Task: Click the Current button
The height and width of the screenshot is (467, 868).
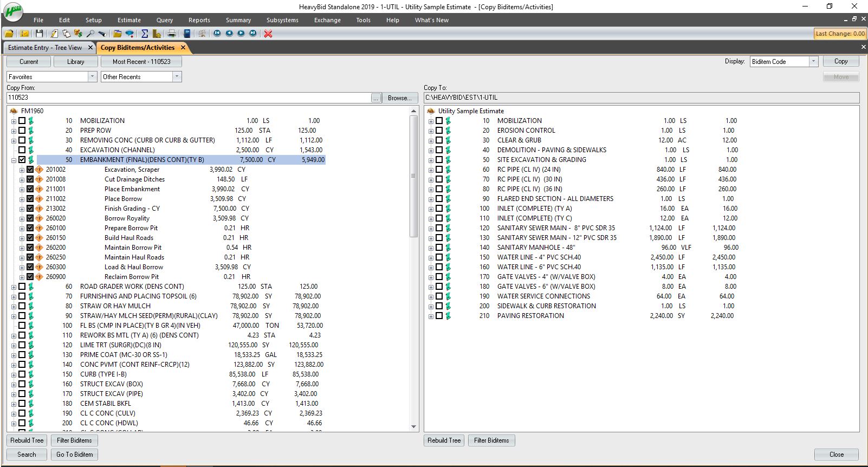Action: coord(29,62)
